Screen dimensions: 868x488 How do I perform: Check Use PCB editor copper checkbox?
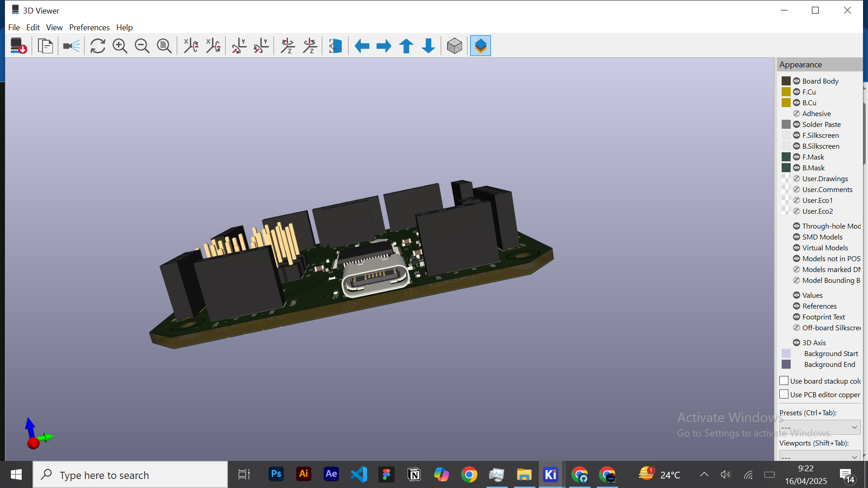pos(784,394)
